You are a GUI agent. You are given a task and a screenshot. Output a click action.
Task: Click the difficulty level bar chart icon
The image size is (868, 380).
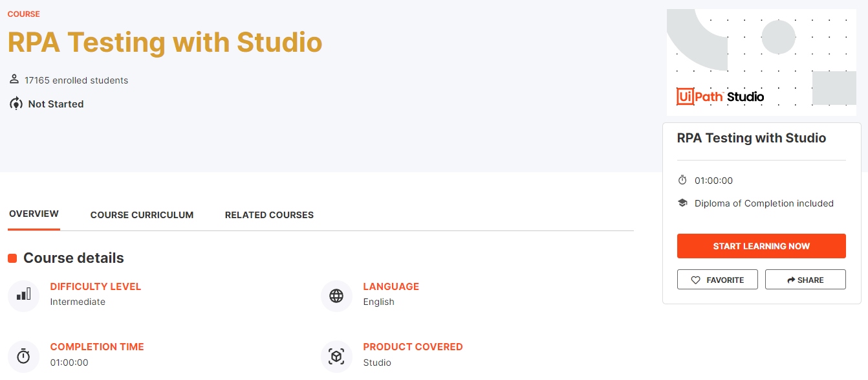(x=23, y=296)
